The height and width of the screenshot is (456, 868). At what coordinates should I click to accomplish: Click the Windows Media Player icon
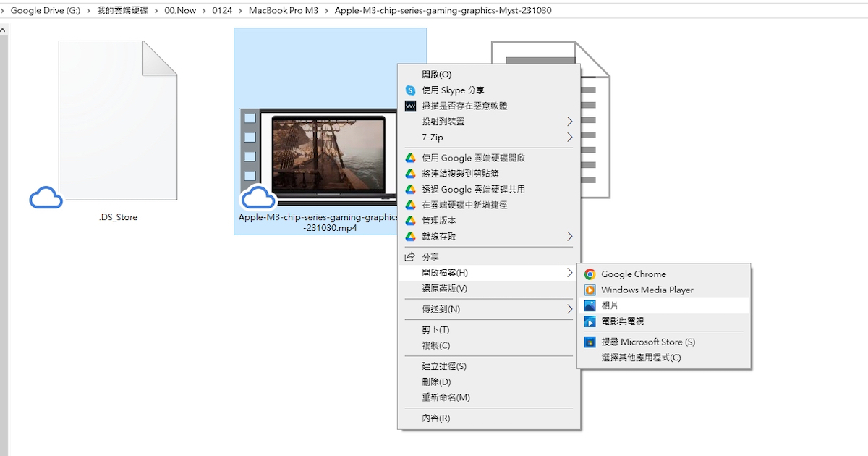(x=590, y=290)
